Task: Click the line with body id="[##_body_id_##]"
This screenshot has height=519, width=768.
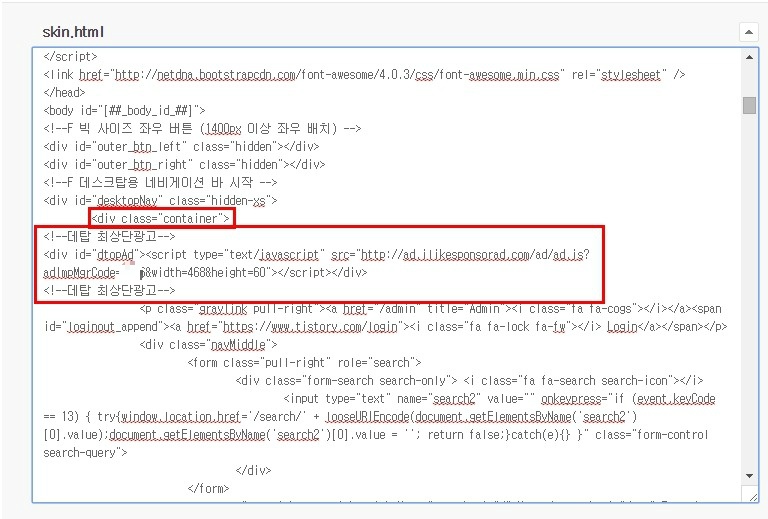Action: pyautogui.click(x=124, y=111)
